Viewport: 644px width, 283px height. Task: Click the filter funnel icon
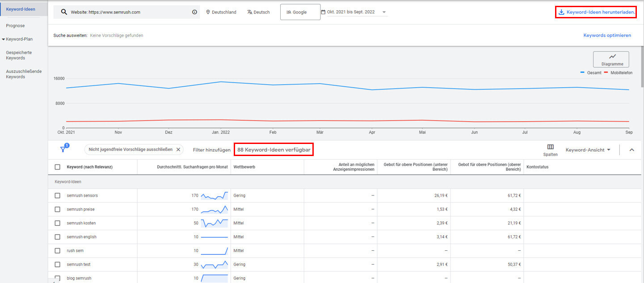[63, 149]
